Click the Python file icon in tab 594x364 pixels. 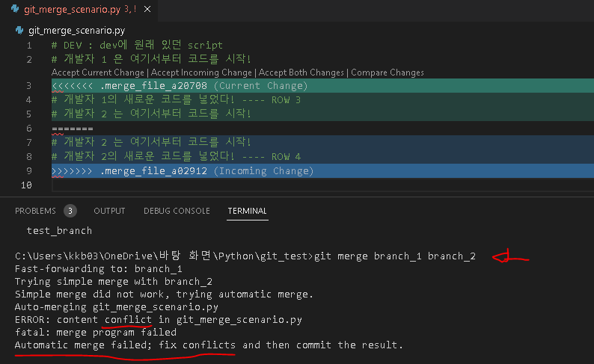click(16, 9)
